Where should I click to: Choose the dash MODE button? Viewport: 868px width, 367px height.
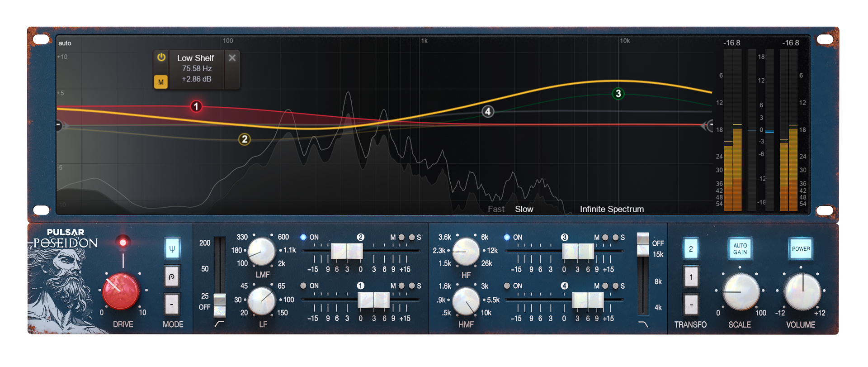click(172, 305)
